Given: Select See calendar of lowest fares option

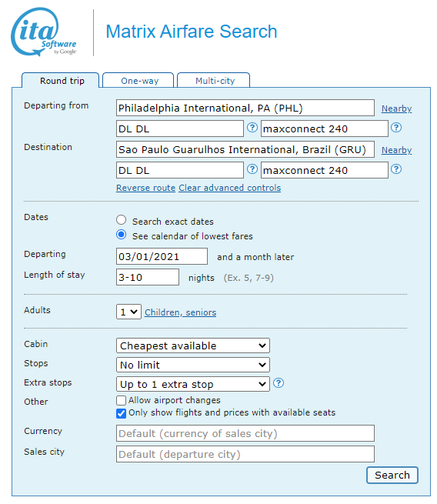Looking at the screenshot, I should pyautogui.click(x=121, y=235).
